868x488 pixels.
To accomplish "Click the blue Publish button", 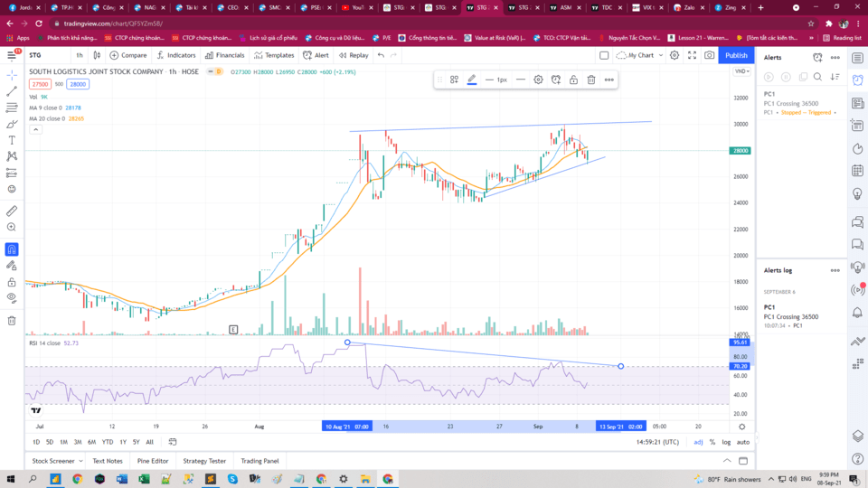I will pyautogui.click(x=736, y=55).
